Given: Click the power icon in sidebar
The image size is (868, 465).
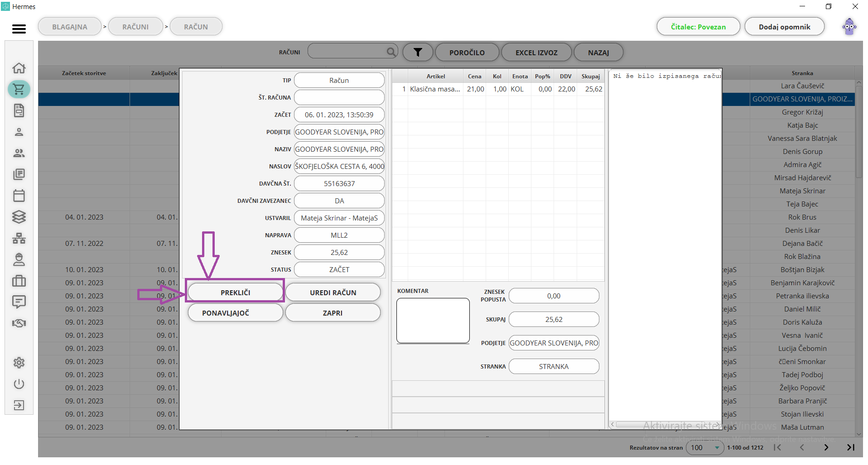Looking at the screenshot, I should pos(19,384).
